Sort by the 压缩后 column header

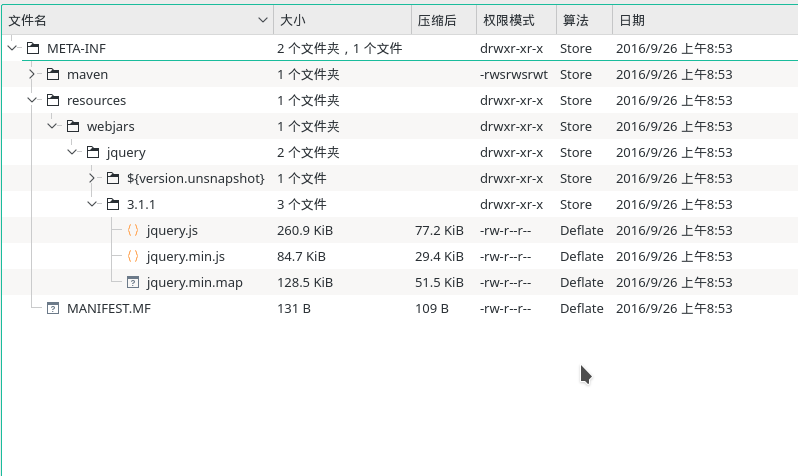(x=444, y=20)
